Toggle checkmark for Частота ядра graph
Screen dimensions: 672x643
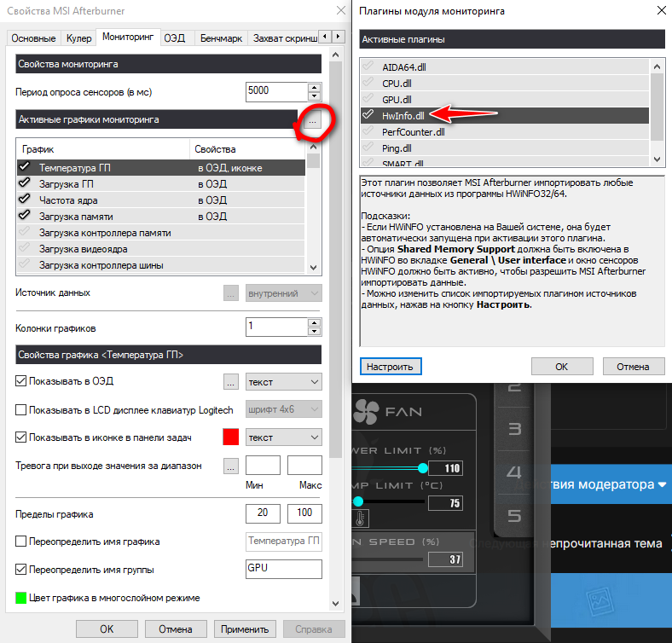[25, 200]
